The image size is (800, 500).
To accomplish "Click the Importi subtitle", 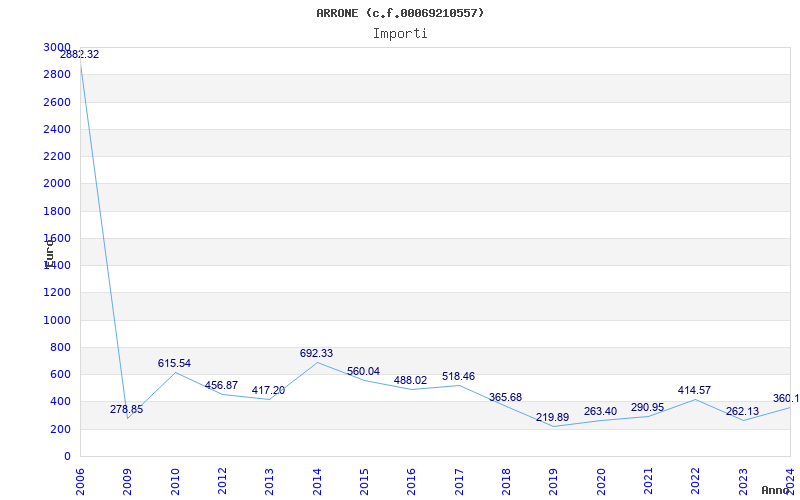I will click(400, 33).
